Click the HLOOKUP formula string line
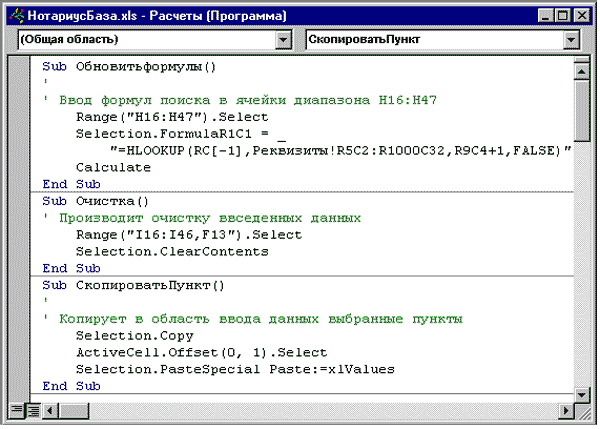The height and width of the screenshot is (429, 600). [x=341, y=151]
